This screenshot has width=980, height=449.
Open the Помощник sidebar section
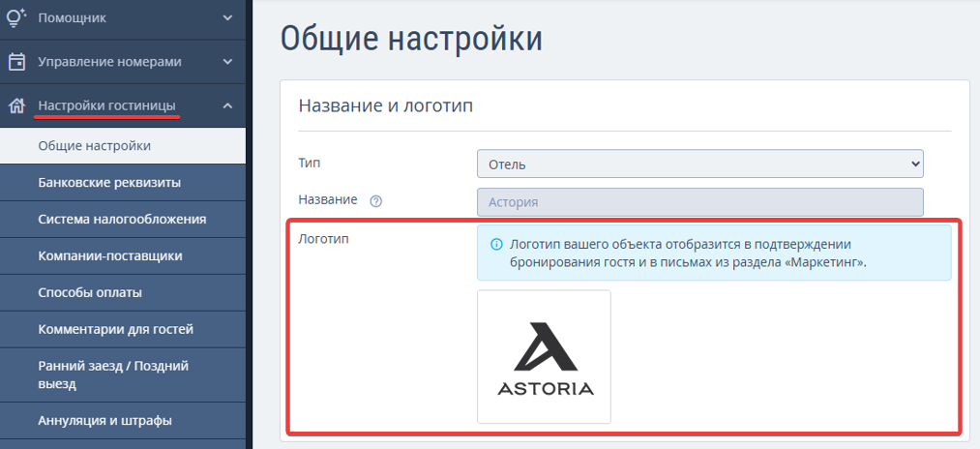123,17
